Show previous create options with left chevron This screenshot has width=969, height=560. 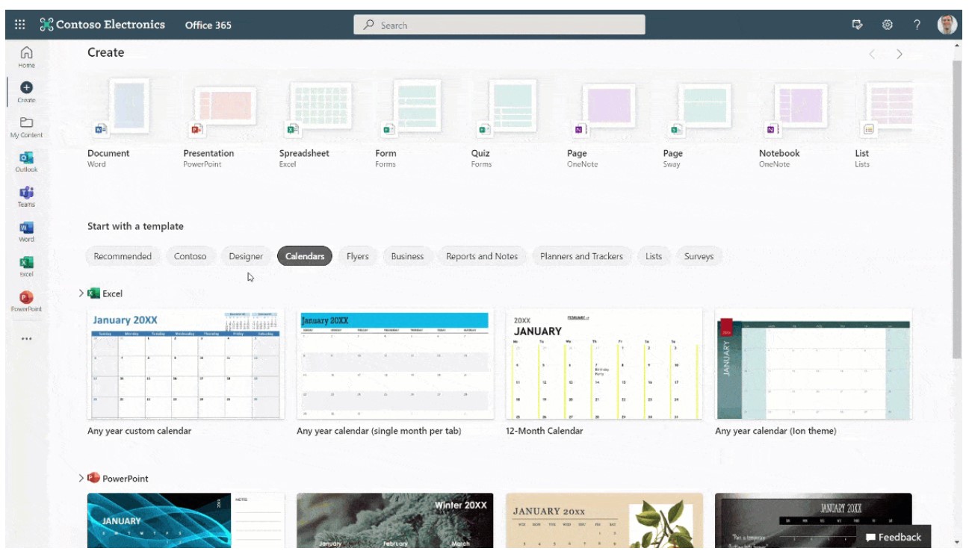point(871,54)
